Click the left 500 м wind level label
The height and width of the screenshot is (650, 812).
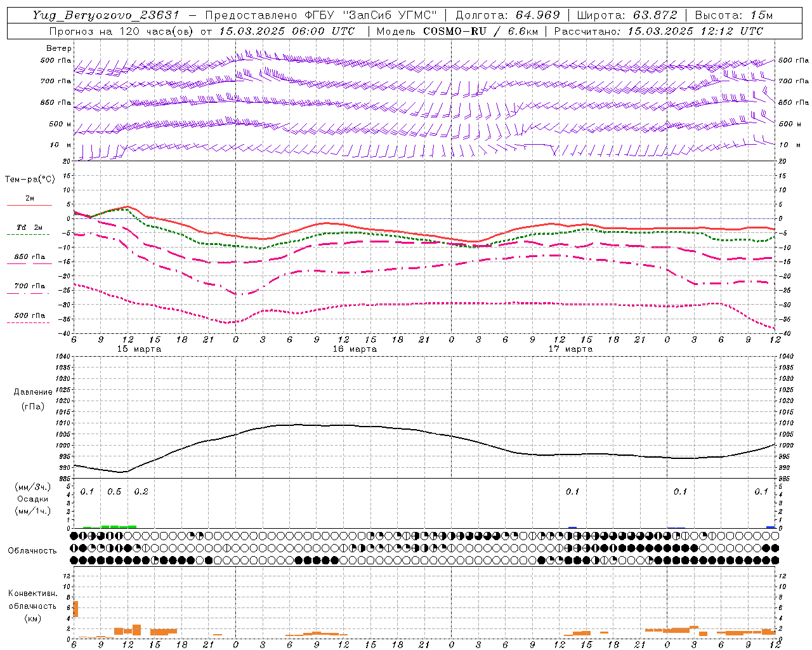(x=60, y=124)
